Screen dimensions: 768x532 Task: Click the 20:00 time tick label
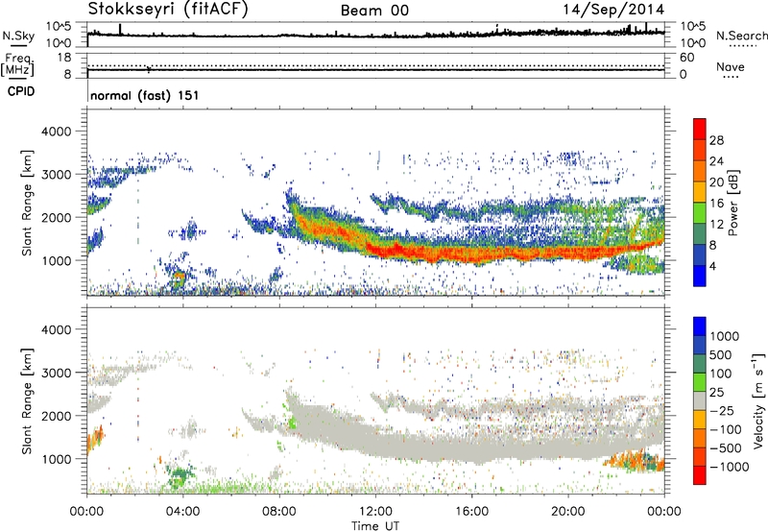tap(568, 512)
